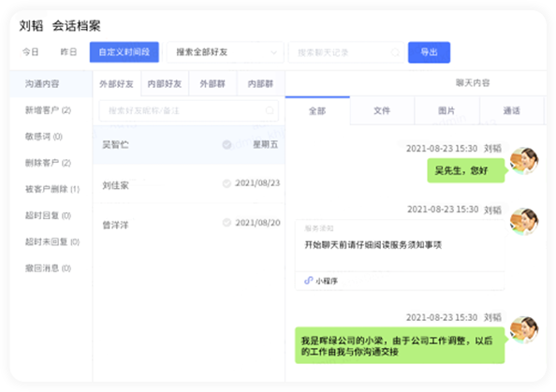Switch to the 内部好友 tab

point(165,83)
